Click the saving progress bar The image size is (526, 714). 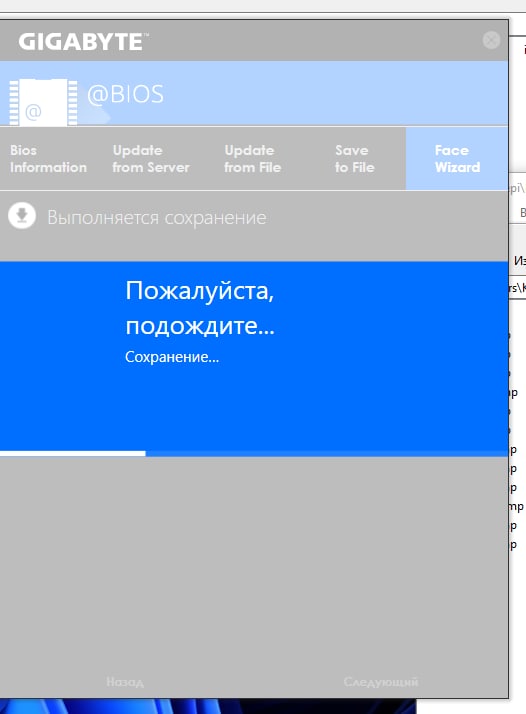254,454
